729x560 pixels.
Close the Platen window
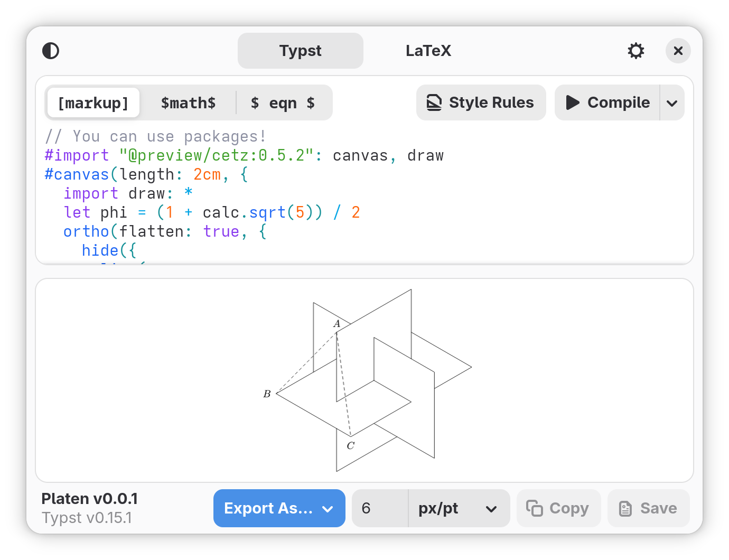click(678, 51)
